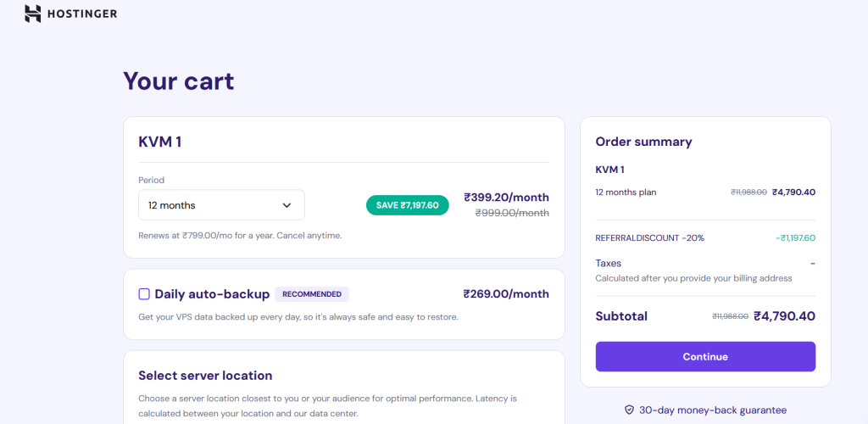
Task: Click the ₹269.00/month auto-backup price
Action: 506,294
